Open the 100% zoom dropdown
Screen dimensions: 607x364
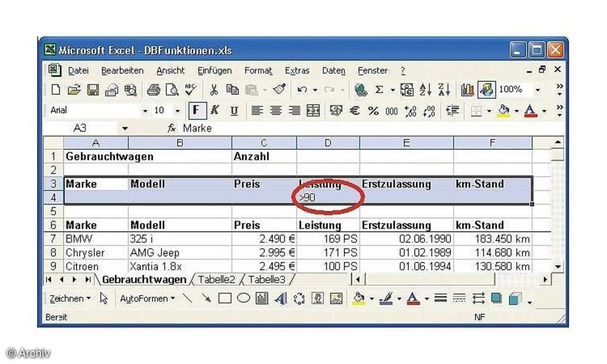pos(538,90)
